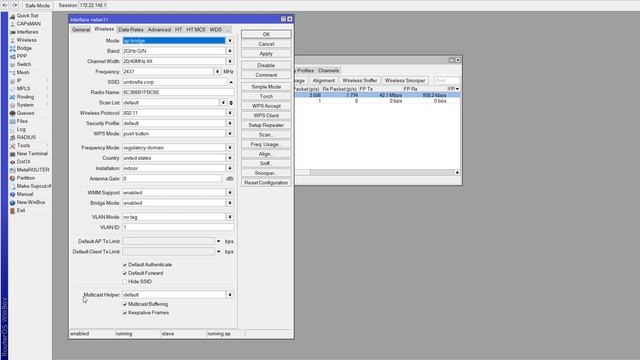Open the Partition menu entry
Screen dimensions: 640x360
click(x=25, y=178)
